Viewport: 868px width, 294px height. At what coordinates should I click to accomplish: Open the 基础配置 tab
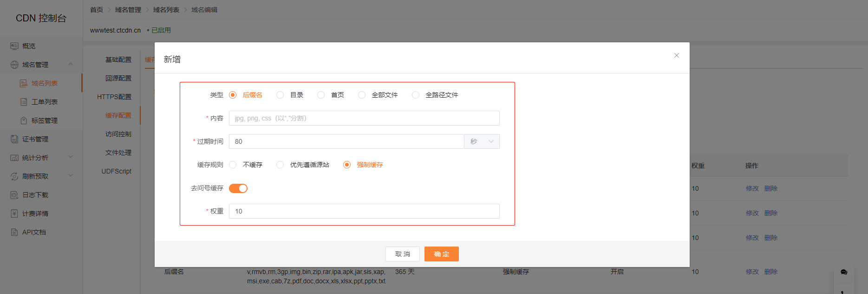coord(118,60)
